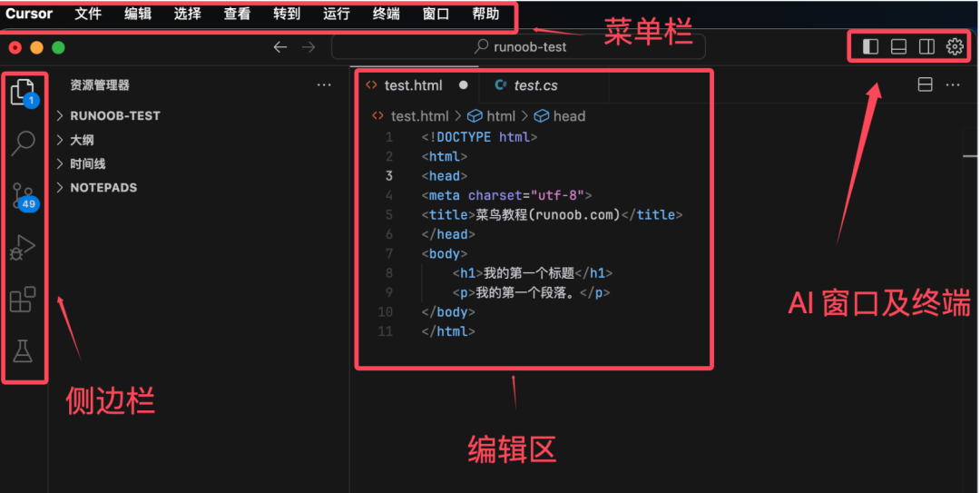
Task: Open the 编辑 menu
Action: [x=138, y=14]
